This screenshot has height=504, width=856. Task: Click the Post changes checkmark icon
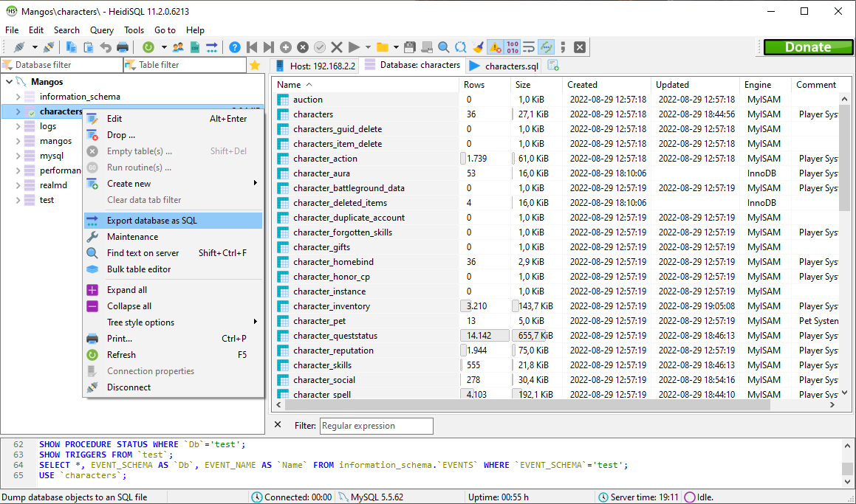(x=320, y=47)
